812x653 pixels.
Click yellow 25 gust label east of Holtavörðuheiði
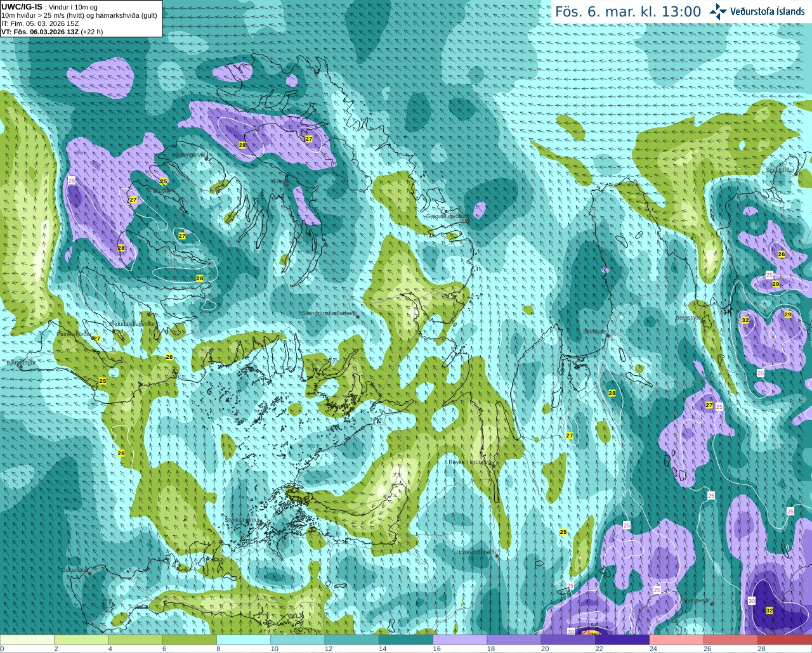[563, 532]
